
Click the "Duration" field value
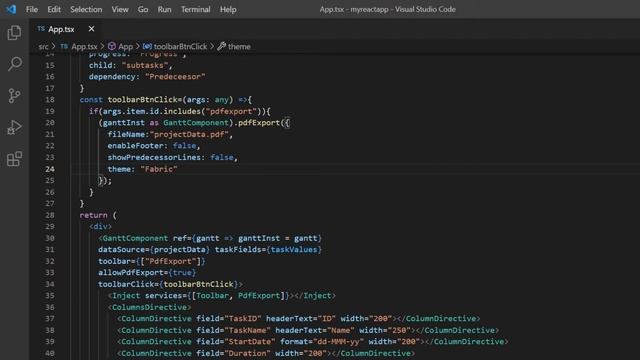click(x=247, y=353)
